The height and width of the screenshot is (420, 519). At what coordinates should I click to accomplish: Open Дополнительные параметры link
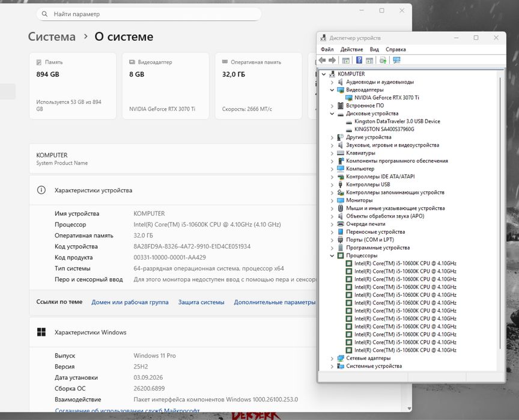click(275, 302)
